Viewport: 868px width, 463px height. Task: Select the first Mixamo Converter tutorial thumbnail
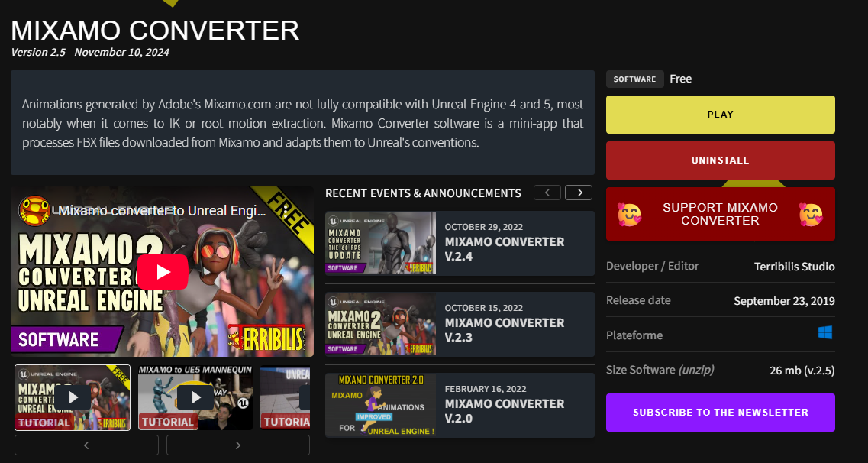73,397
